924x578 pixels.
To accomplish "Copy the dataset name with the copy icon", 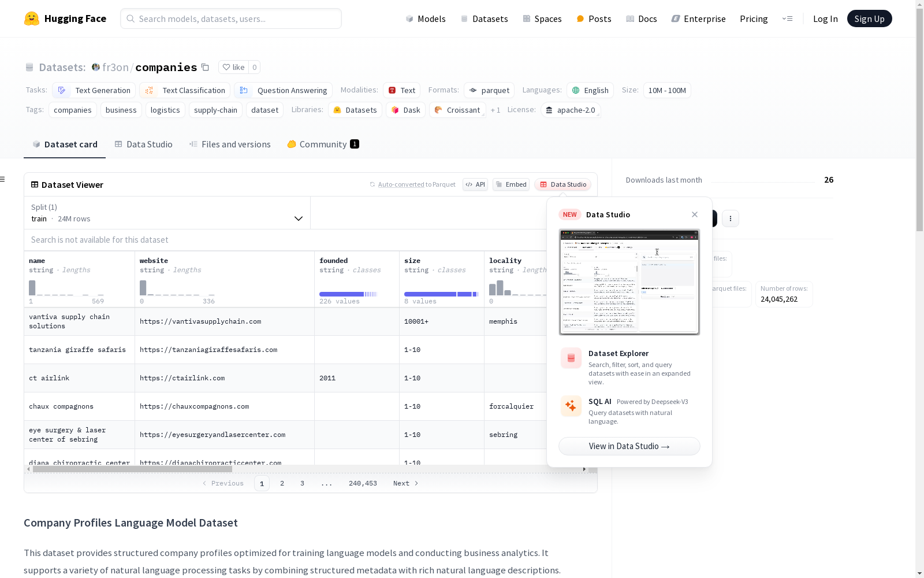I will pos(205,67).
